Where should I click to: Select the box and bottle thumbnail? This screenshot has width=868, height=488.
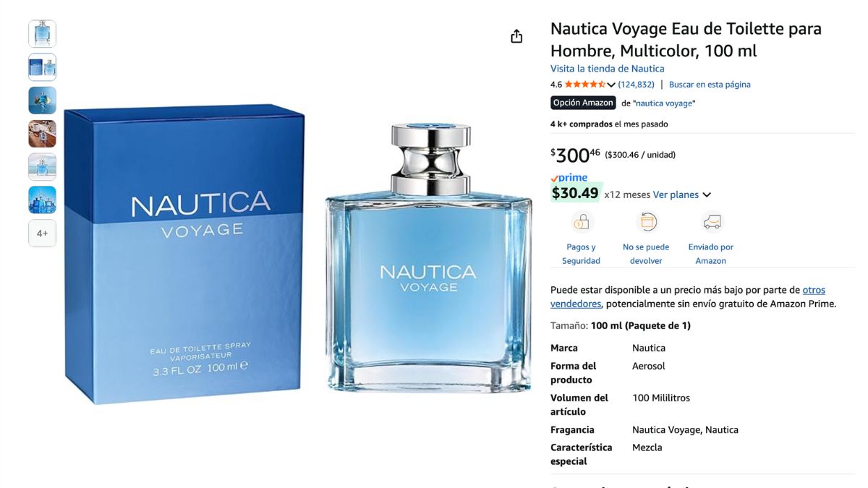click(42, 67)
